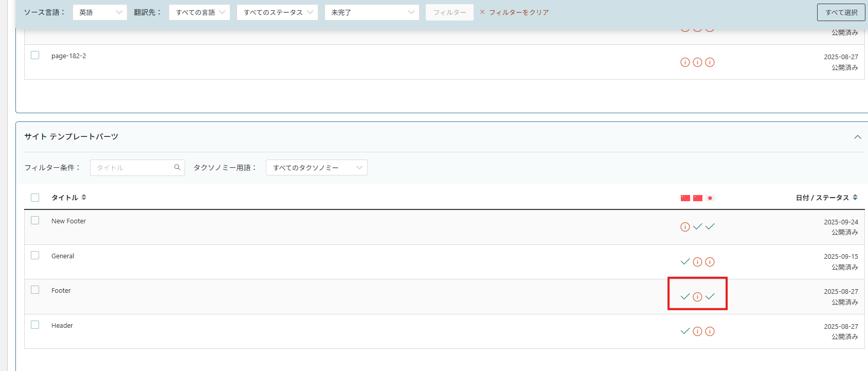Click the Japanese flag column header
This screenshot has width=868, height=371.
tap(710, 198)
